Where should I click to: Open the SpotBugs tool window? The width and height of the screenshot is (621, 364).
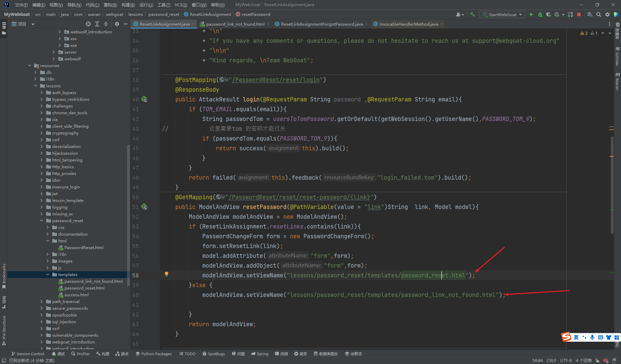point(213,354)
